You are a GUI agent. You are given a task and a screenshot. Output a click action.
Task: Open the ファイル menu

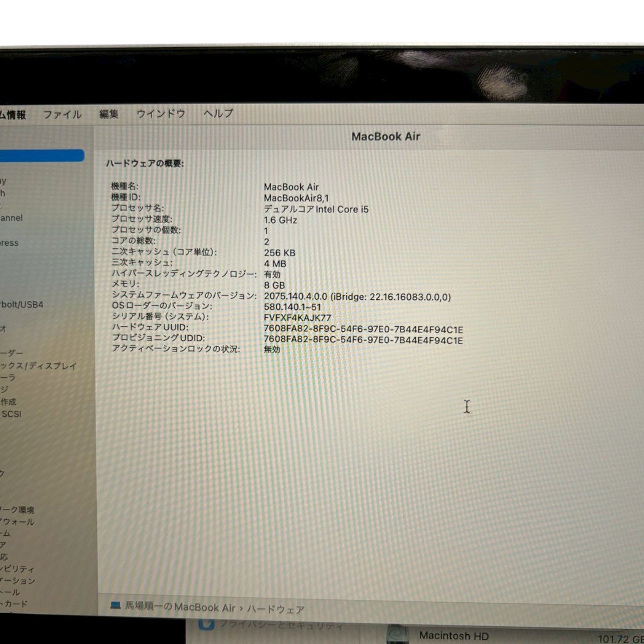(x=64, y=114)
